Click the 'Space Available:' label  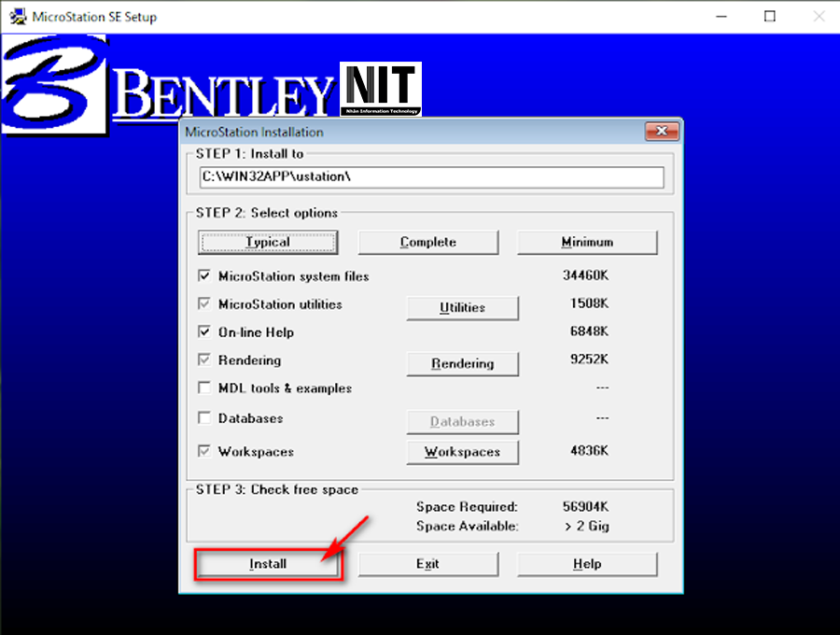[468, 527]
